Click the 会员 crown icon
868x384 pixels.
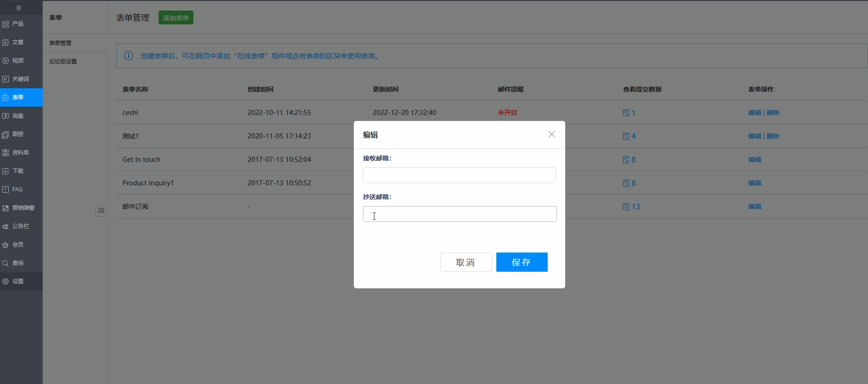click(x=6, y=245)
